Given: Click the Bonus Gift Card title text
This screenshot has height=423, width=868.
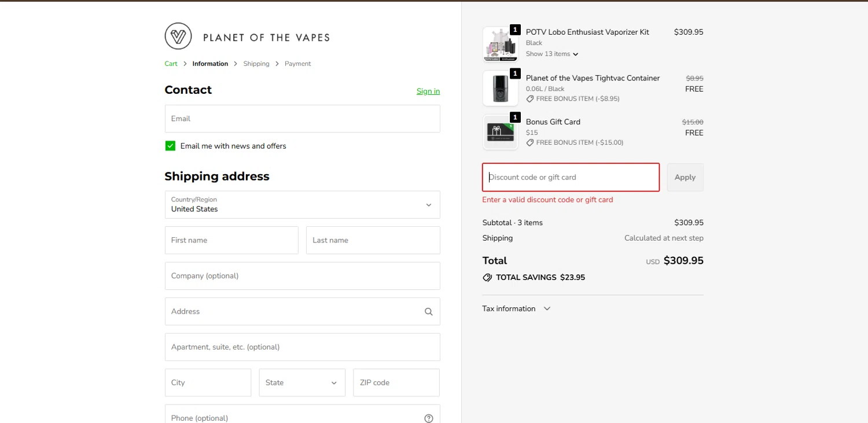Looking at the screenshot, I should [553, 122].
